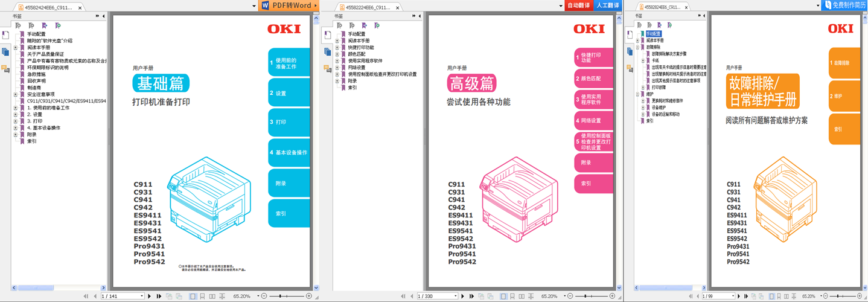Click first bookmark toolbar icon in left window

click(x=19, y=25)
